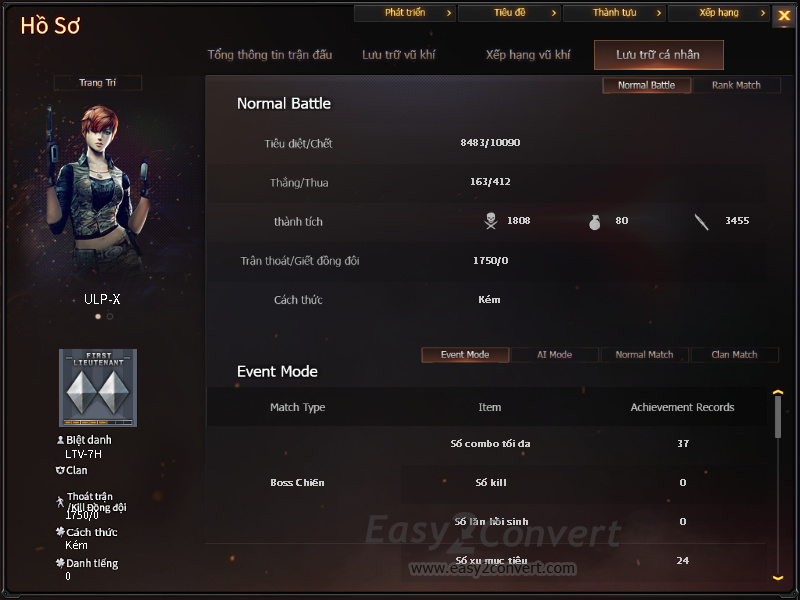Screen dimensions: 800x600
Task: Open the Lưu trữ vũ khí tab
Action: (x=398, y=55)
